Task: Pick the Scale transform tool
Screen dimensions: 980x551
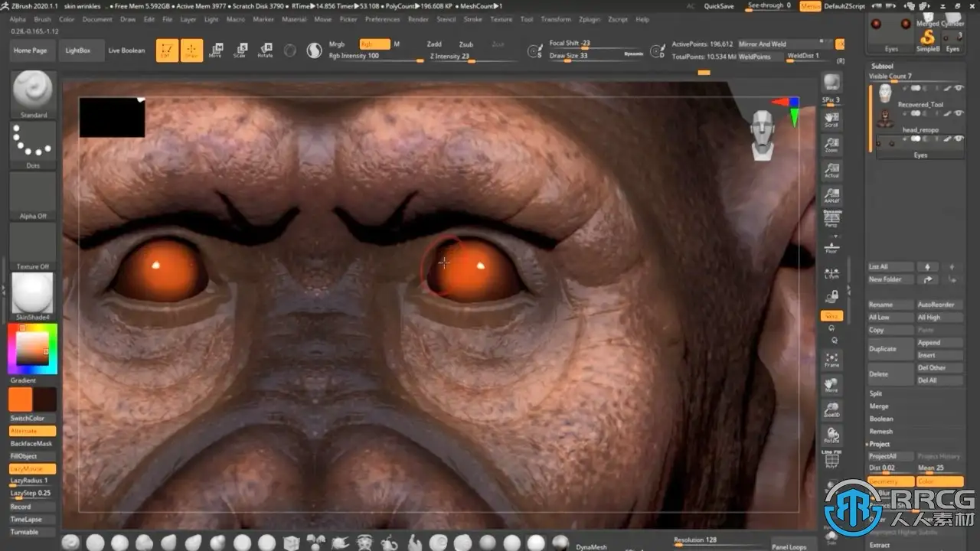Action: (240, 51)
